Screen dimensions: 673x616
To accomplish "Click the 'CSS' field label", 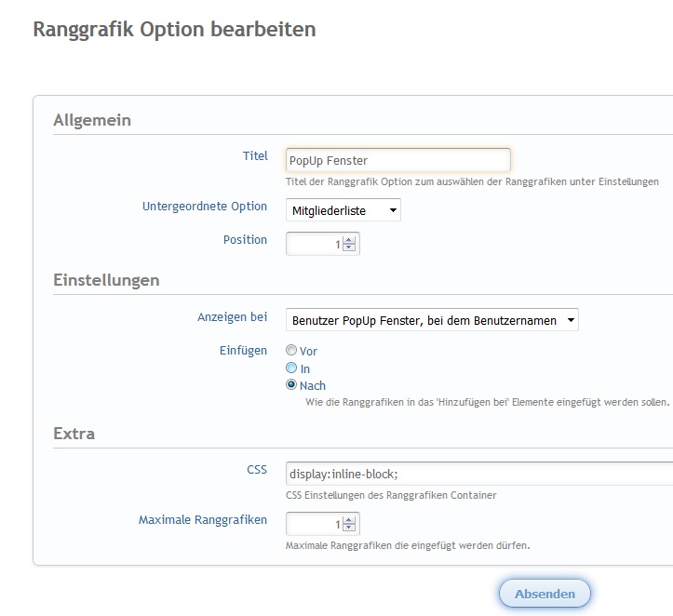I will pyautogui.click(x=256, y=470).
